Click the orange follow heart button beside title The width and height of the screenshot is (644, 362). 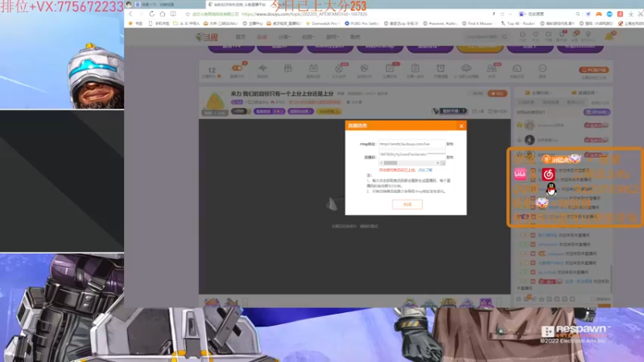point(497,93)
